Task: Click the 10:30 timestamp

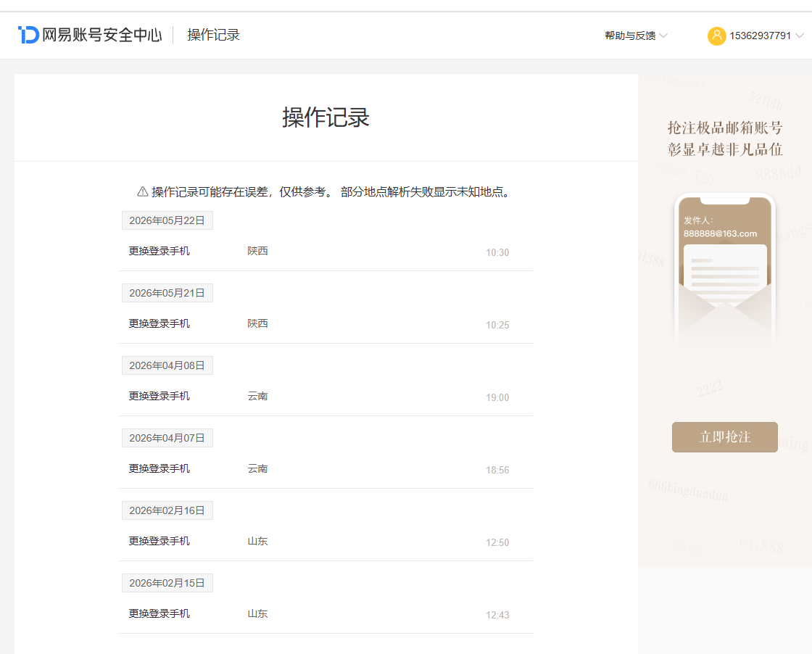Action: 497,253
